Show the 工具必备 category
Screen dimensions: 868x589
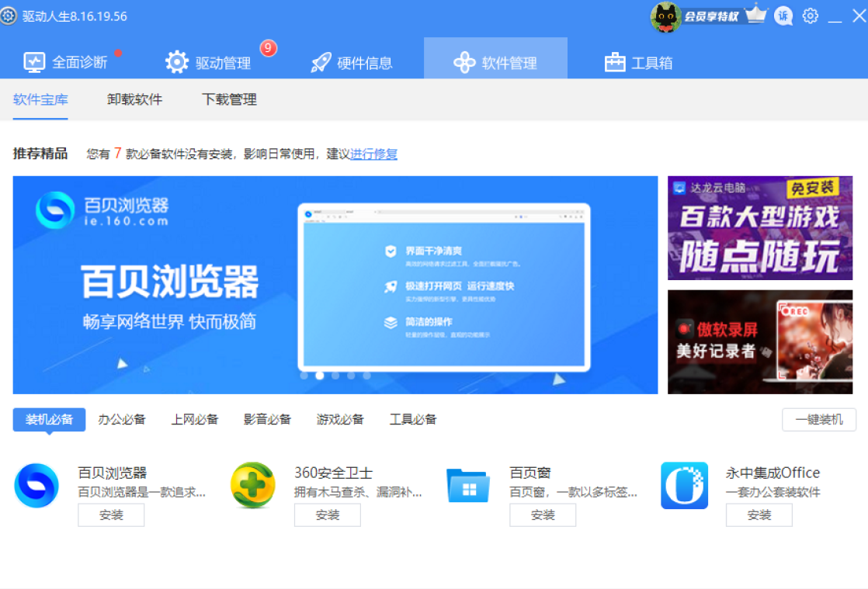(413, 420)
